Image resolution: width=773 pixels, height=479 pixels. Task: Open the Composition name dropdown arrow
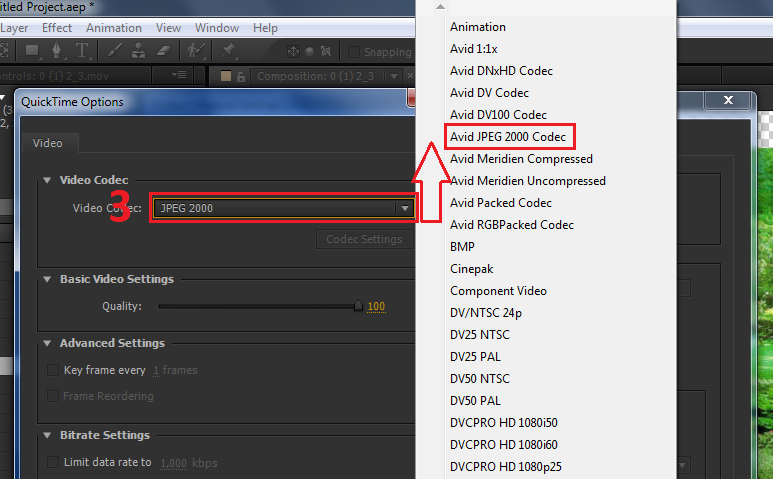click(x=393, y=76)
